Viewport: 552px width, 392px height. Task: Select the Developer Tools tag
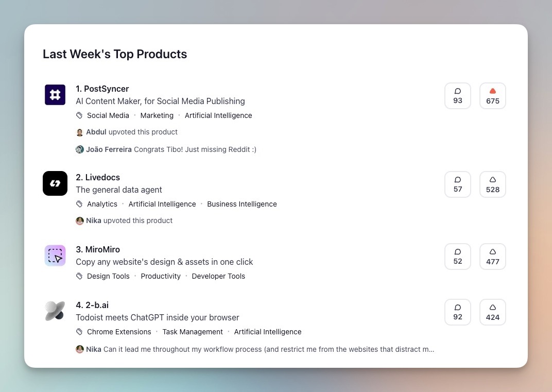(x=218, y=276)
